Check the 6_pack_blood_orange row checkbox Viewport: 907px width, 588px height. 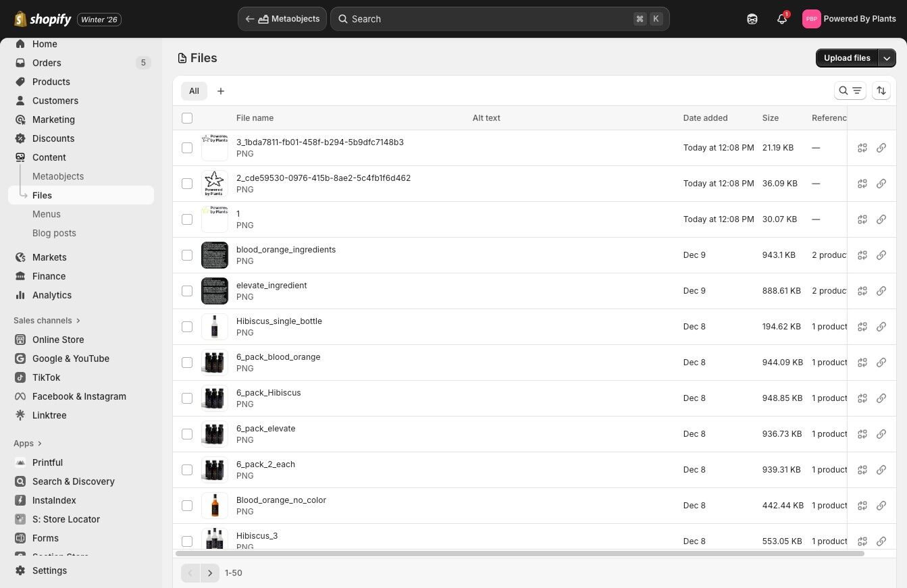coord(187,363)
